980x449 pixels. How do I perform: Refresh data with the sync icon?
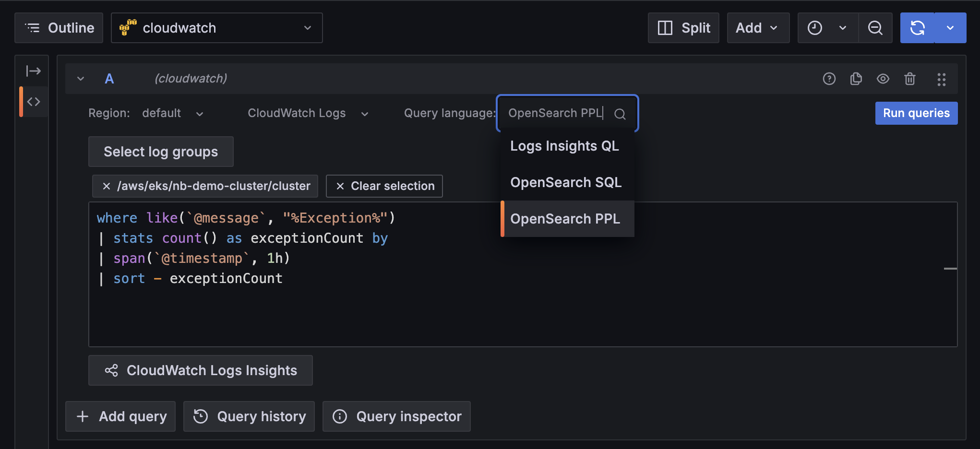coord(918,27)
